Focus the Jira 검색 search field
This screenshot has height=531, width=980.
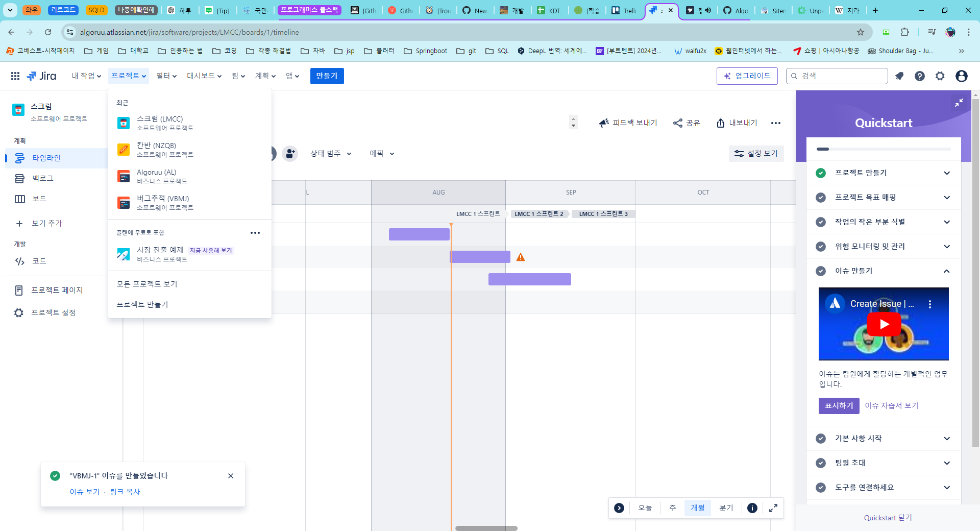(837, 76)
